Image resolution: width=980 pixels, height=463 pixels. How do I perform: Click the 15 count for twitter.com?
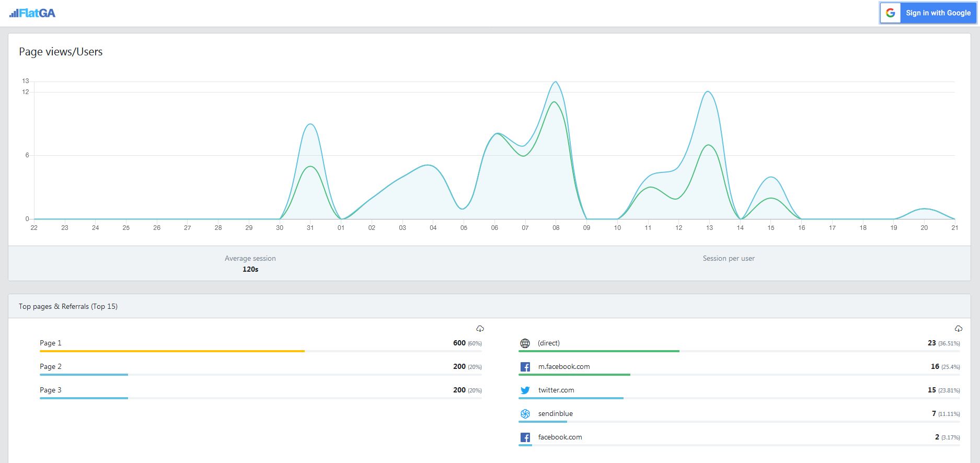tap(931, 390)
